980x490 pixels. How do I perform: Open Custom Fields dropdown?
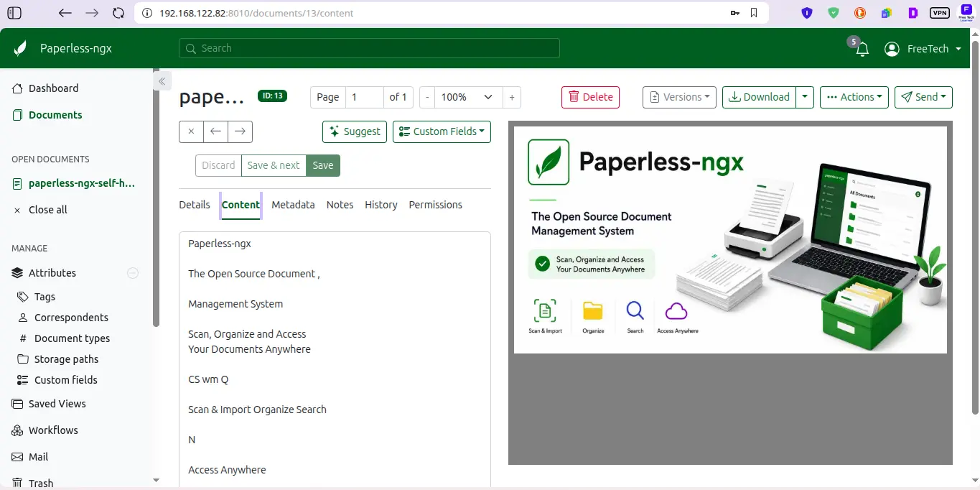pyautogui.click(x=442, y=131)
